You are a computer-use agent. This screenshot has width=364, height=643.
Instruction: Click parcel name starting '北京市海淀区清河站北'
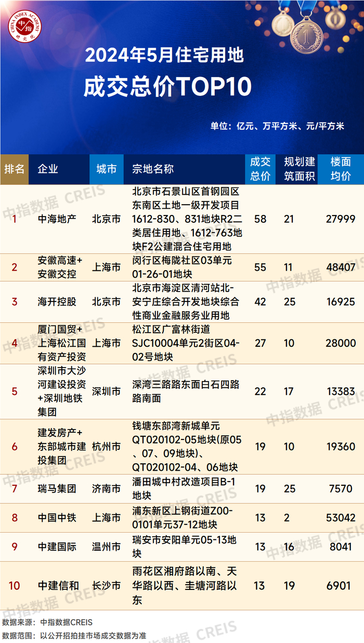tap(186, 301)
